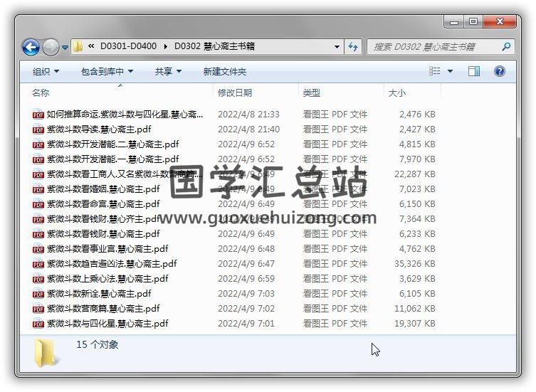536x392 pixels.
Task: Refresh the folder view
Action: [353, 46]
